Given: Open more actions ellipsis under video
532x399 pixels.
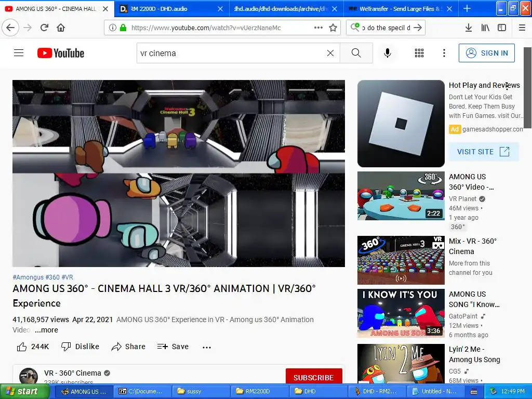Looking at the screenshot, I should pos(207,347).
